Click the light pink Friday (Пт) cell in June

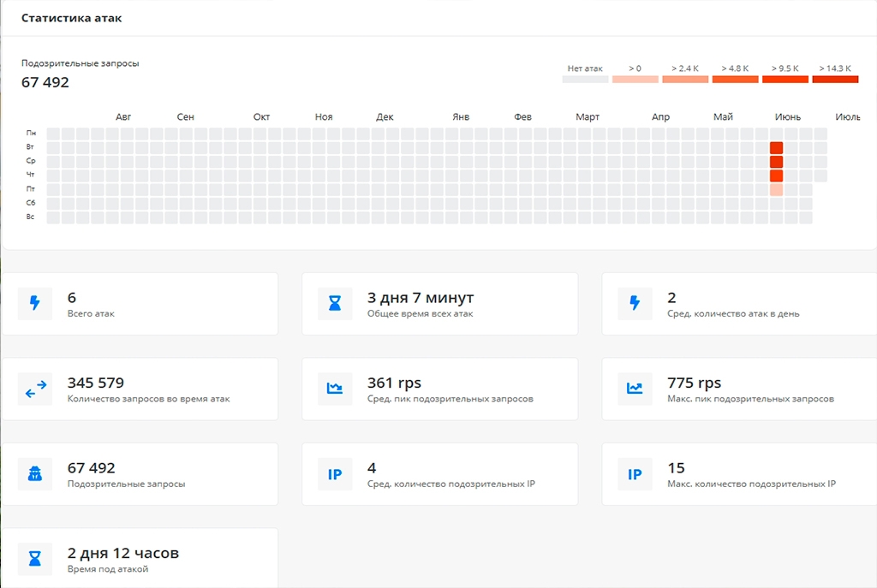(776, 189)
